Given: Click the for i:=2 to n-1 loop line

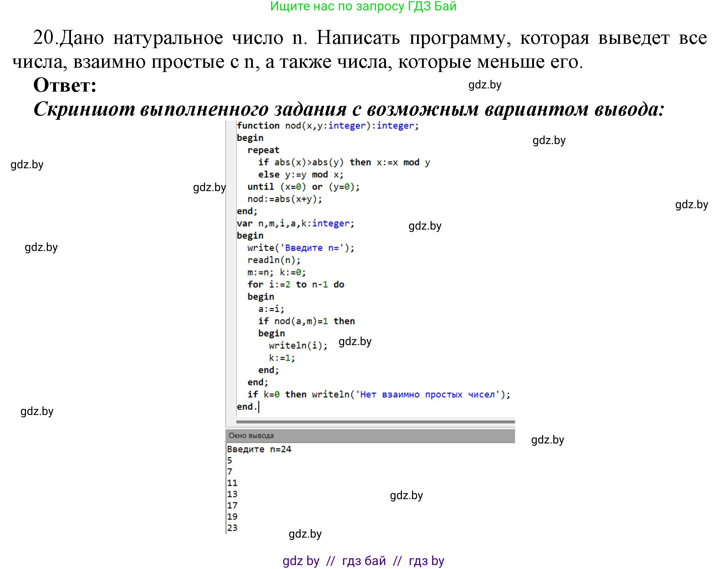Looking at the screenshot, I should pyautogui.click(x=296, y=284).
